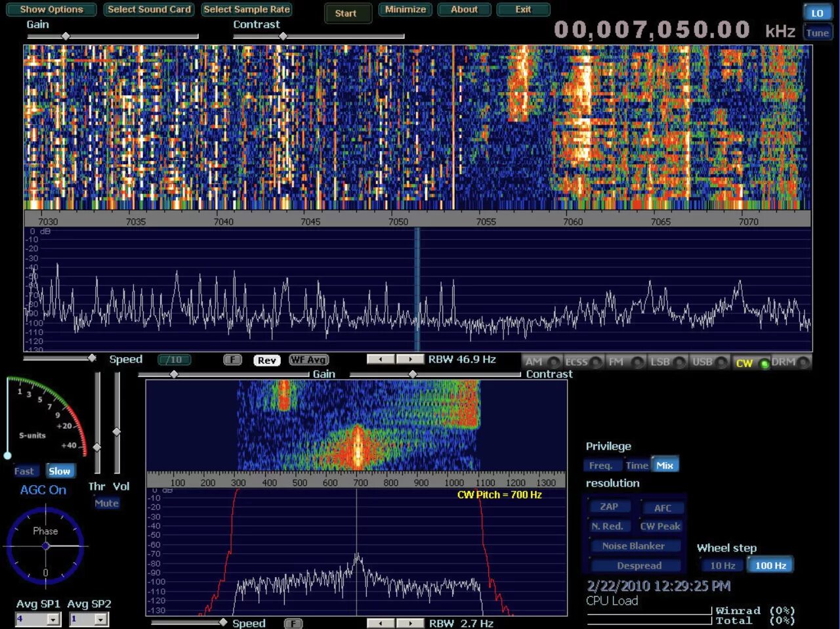Enable the CW Peak filter
Image resolution: width=840 pixels, height=629 pixels.
(660, 526)
